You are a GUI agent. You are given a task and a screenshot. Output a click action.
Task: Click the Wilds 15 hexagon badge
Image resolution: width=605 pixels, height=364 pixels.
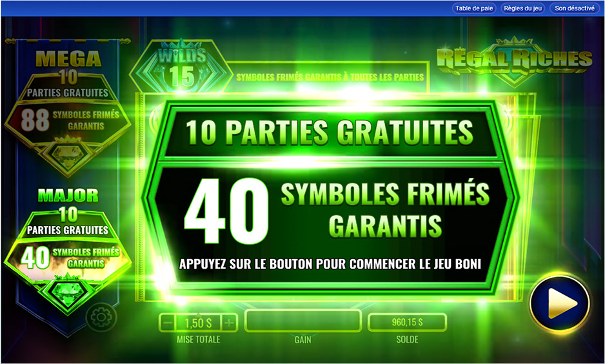click(181, 66)
